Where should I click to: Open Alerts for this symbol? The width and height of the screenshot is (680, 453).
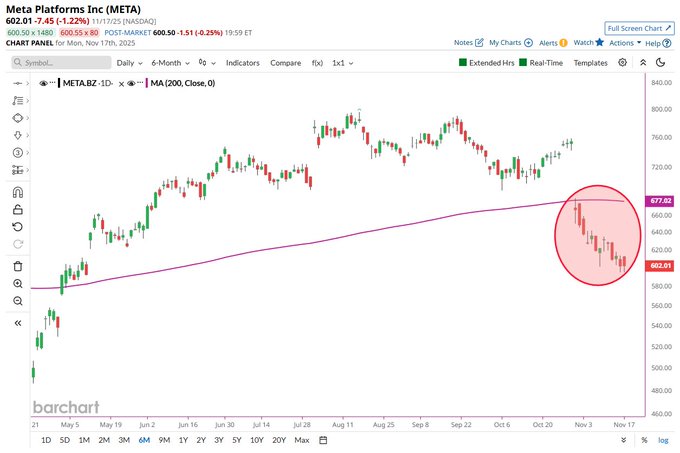click(x=553, y=42)
